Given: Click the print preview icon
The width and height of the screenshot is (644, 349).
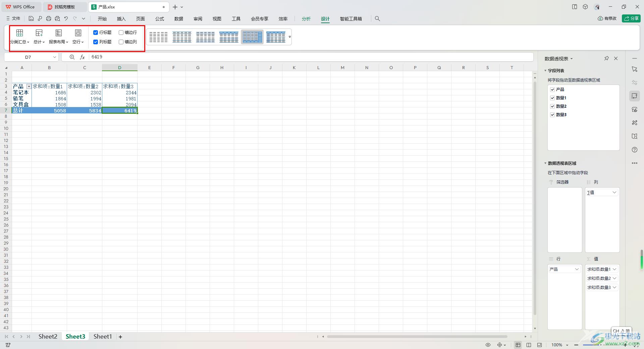Looking at the screenshot, I should [57, 19].
